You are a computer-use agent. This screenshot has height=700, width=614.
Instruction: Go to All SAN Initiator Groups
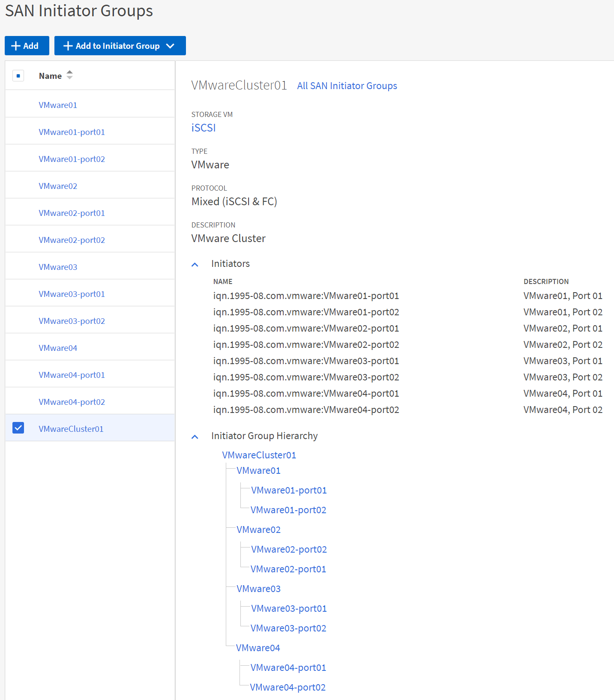[347, 86]
